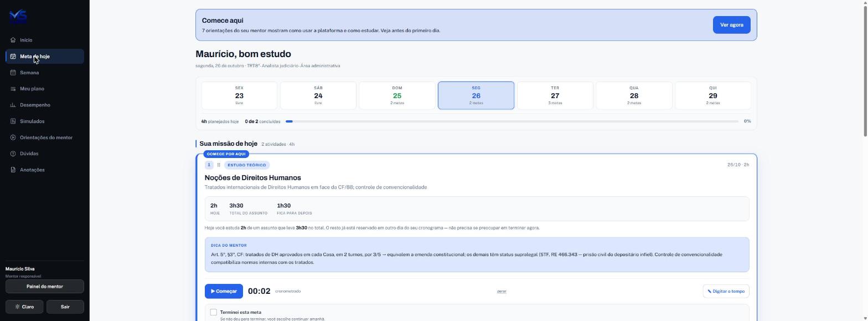This screenshot has width=868, height=321.
Task: Select Wednesday 28 day card
Action: click(x=634, y=95)
